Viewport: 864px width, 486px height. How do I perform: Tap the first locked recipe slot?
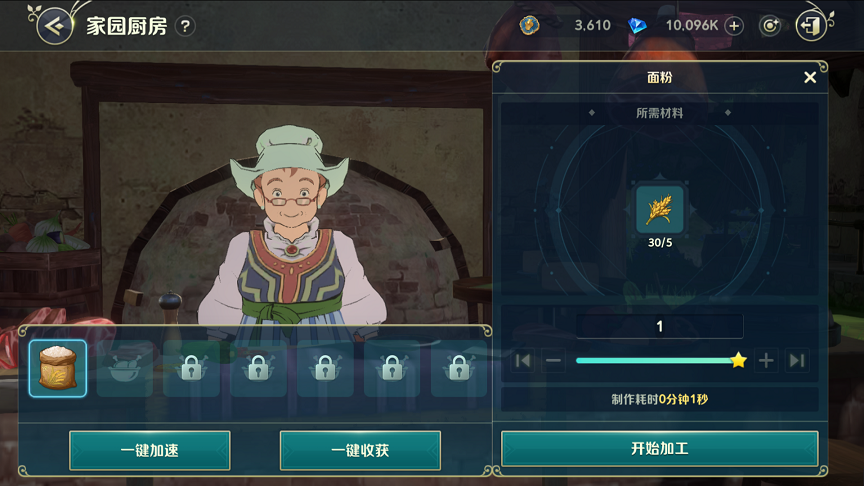[191, 368]
